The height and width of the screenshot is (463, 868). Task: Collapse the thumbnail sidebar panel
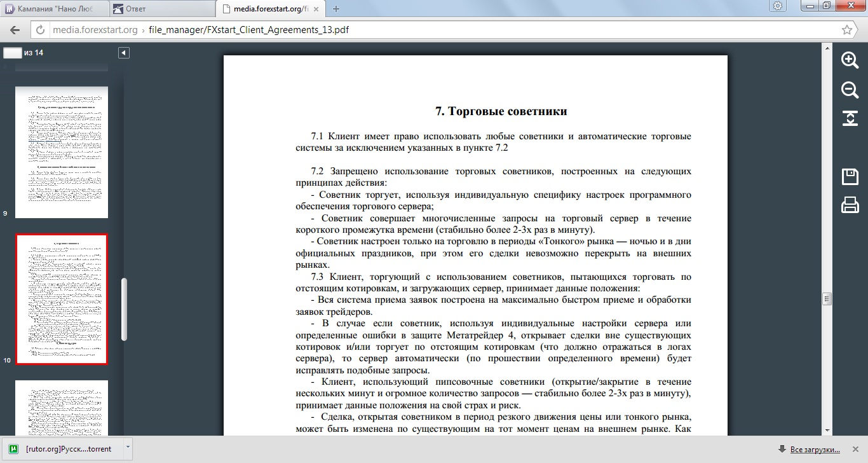[124, 53]
